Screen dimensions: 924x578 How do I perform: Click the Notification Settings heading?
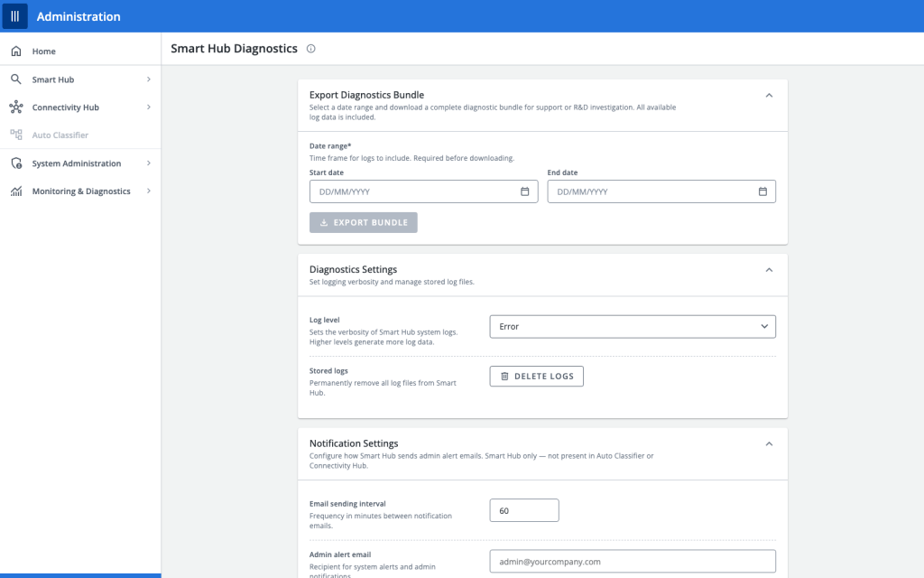[x=354, y=443]
